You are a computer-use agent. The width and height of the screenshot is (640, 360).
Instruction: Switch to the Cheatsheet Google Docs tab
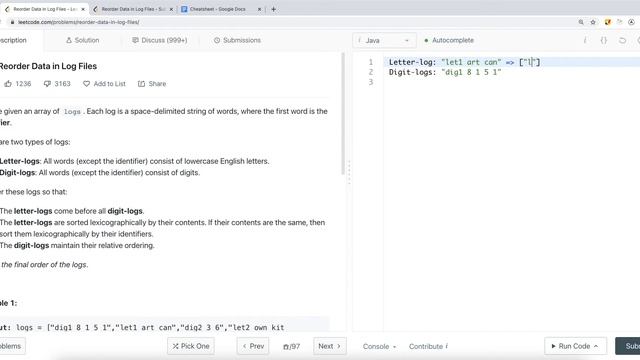pos(218,9)
